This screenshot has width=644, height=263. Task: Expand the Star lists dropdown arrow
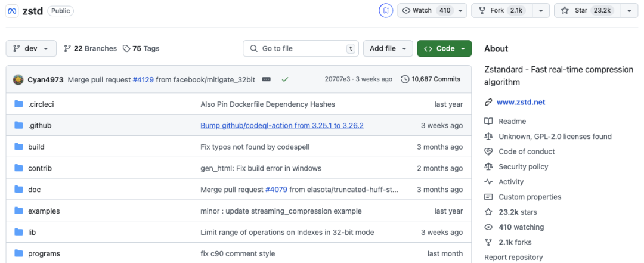pos(630,11)
